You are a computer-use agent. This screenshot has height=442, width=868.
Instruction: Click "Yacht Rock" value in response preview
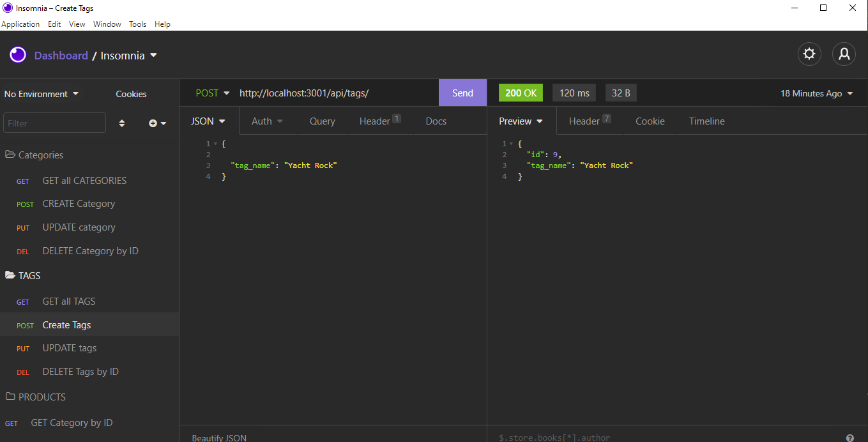tap(607, 165)
